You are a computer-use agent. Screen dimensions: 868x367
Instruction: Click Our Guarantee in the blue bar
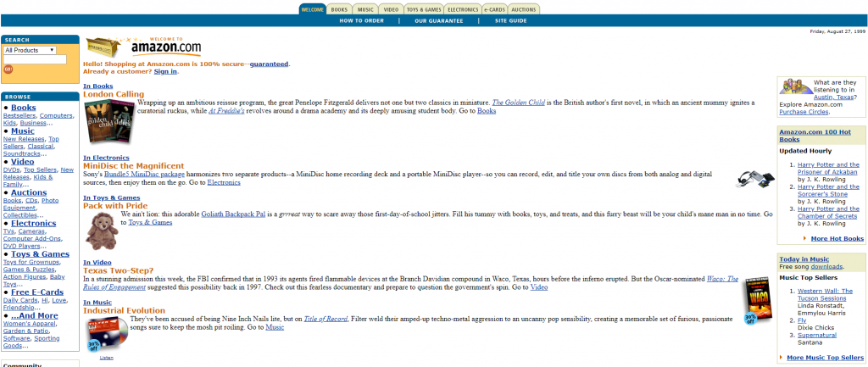click(x=438, y=21)
